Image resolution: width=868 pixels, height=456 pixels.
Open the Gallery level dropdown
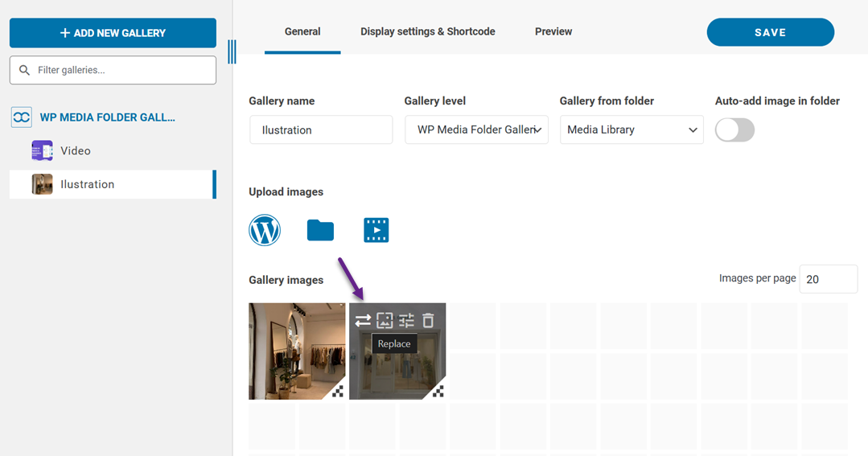click(476, 130)
